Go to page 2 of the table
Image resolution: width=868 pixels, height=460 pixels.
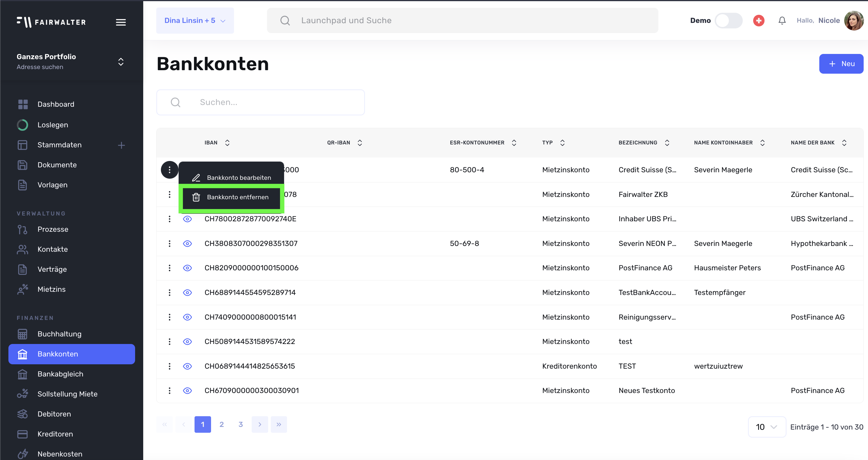tap(221, 424)
